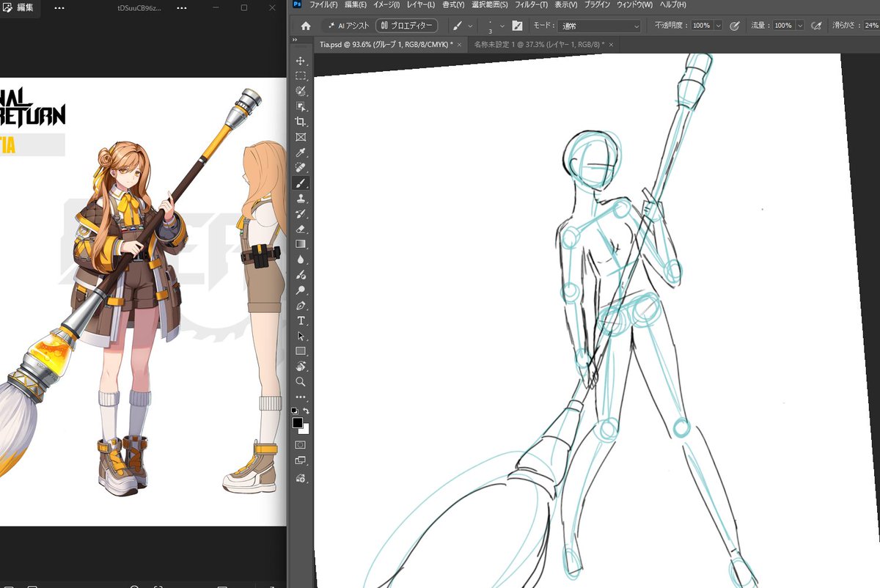Viewport: 880px width, 588px height.
Task: Reset default foreground and background colors
Action: pyautogui.click(x=296, y=411)
